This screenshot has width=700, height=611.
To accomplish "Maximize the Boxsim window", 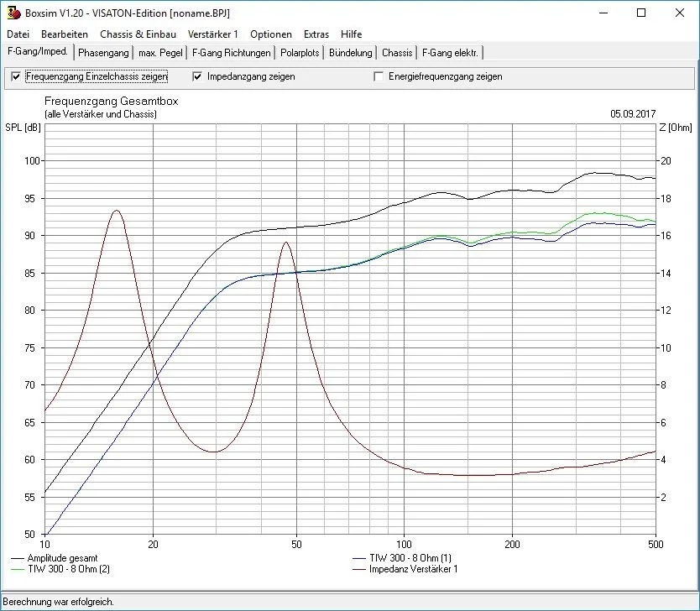I will [x=641, y=13].
